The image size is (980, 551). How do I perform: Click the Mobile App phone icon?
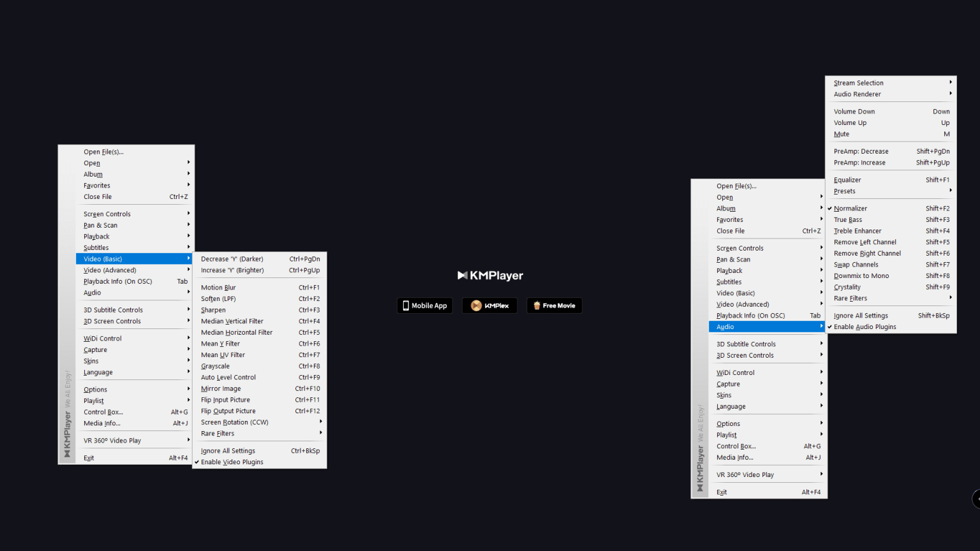click(406, 305)
